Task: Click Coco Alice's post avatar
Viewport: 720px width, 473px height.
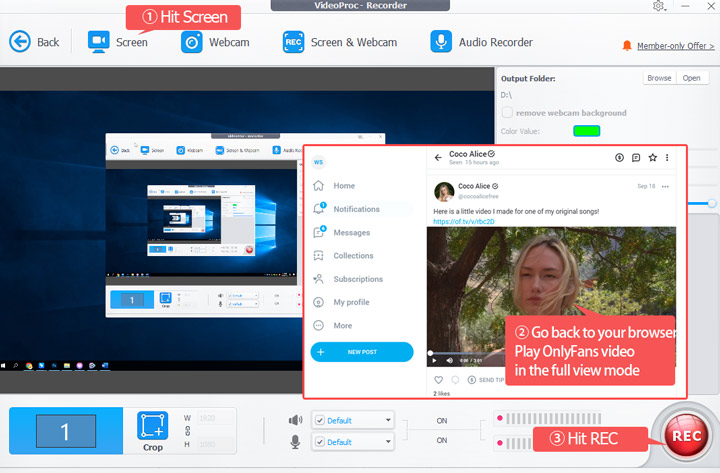Action: (x=444, y=191)
